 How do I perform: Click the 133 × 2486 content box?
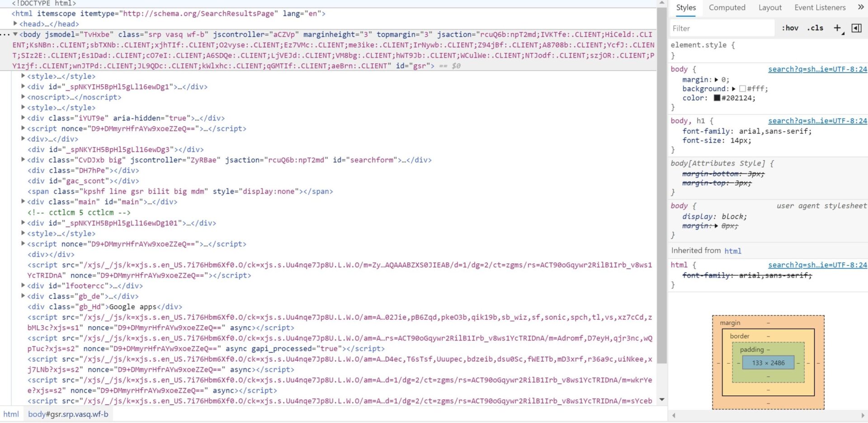[x=768, y=363]
